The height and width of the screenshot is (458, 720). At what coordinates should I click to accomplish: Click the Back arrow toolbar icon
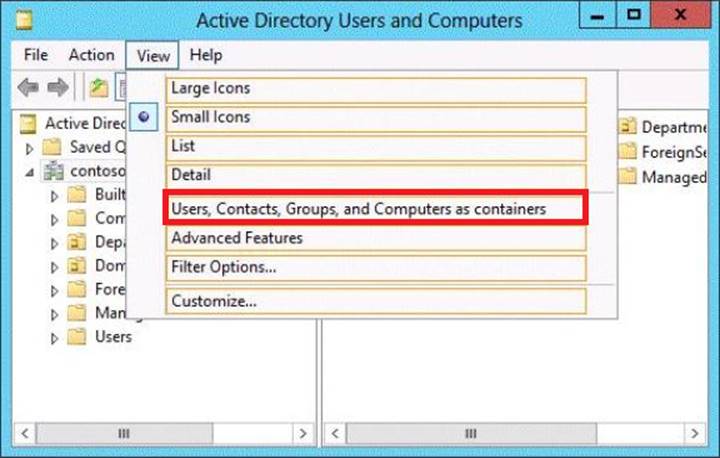click(28, 88)
